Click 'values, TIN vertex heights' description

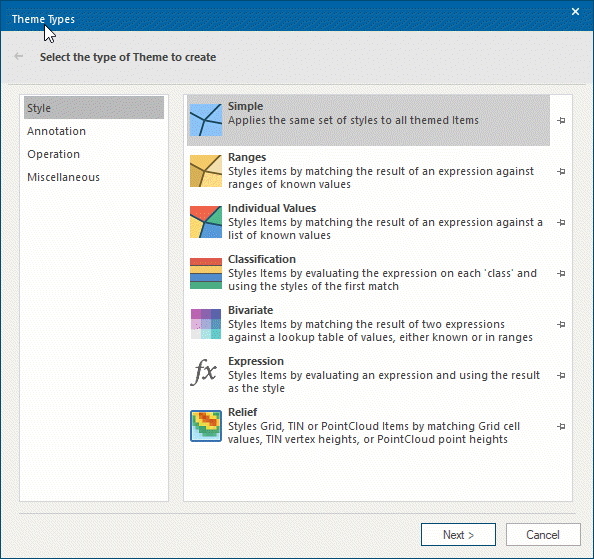tap(368, 439)
